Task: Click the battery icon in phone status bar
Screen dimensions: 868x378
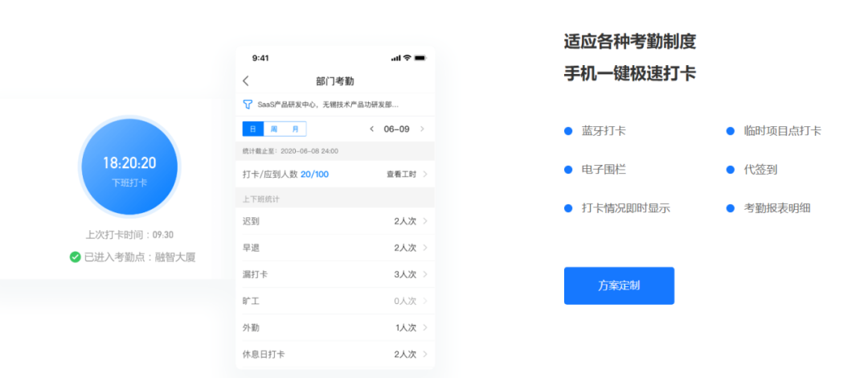Action: [x=420, y=58]
